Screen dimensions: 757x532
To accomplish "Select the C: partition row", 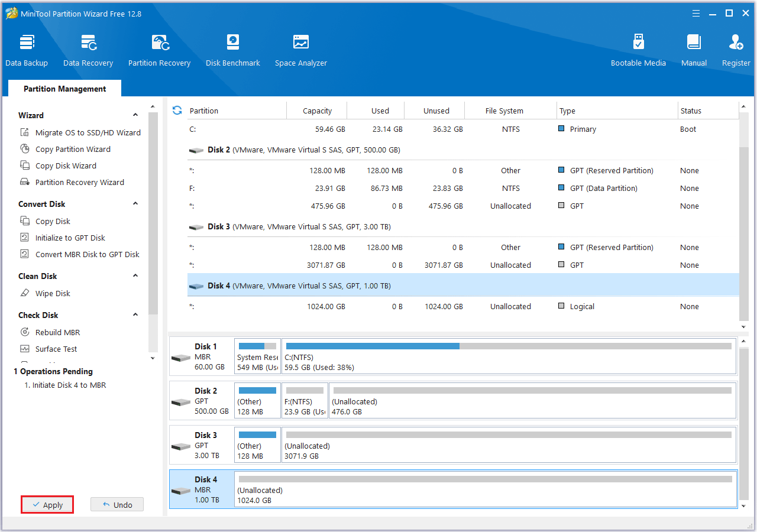I will [463, 129].
